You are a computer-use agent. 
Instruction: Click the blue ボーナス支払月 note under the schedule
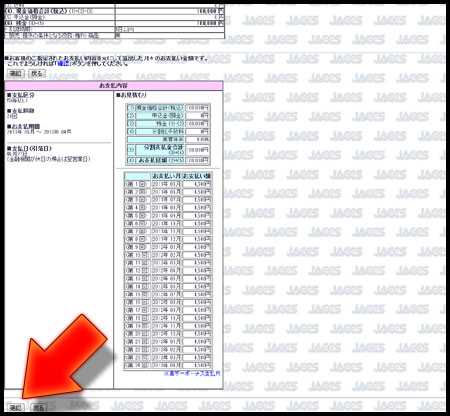point(192,373)
